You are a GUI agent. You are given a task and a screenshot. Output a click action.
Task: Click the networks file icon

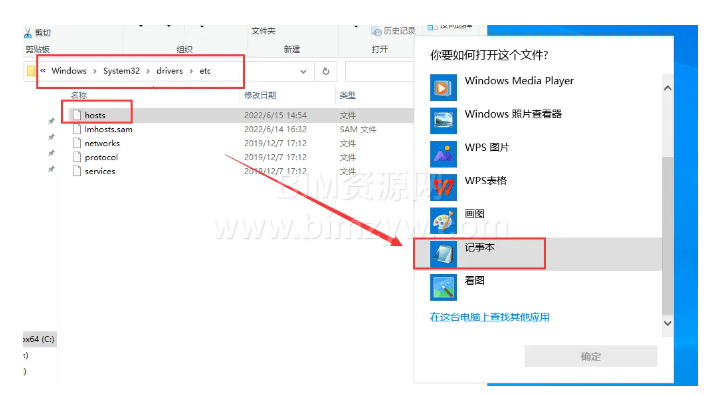[x=77, y=143]
